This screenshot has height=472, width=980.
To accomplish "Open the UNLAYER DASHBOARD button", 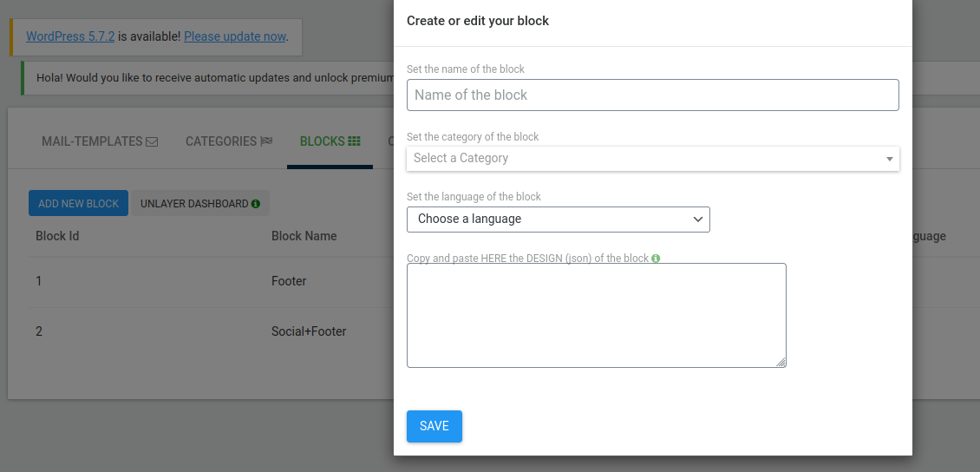I will (199, 204).
